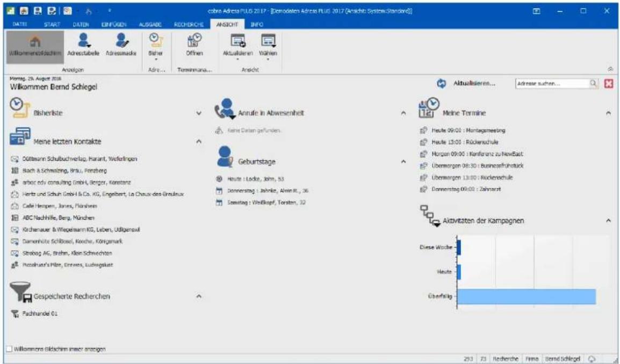The width and height of the screenshot is (620, 364).
Task: Collapse the ribbon with small chevron
Action: pos(610,69)
